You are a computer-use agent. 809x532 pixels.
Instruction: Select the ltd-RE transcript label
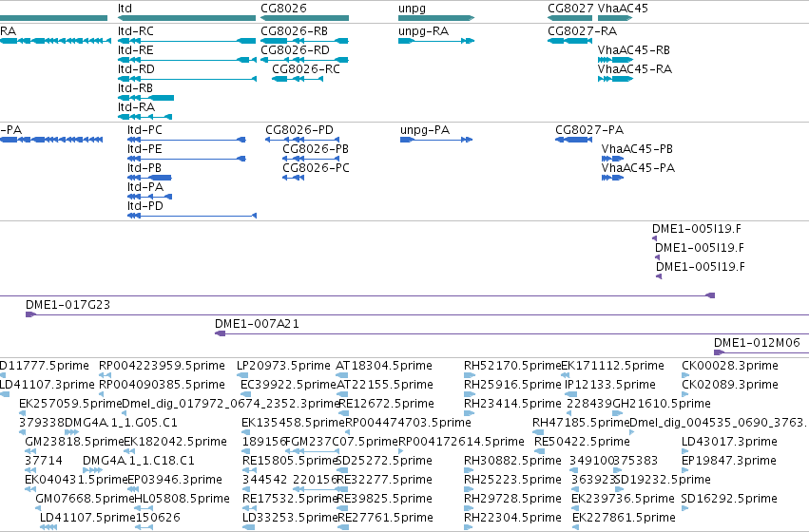click(x=136, y=50)
